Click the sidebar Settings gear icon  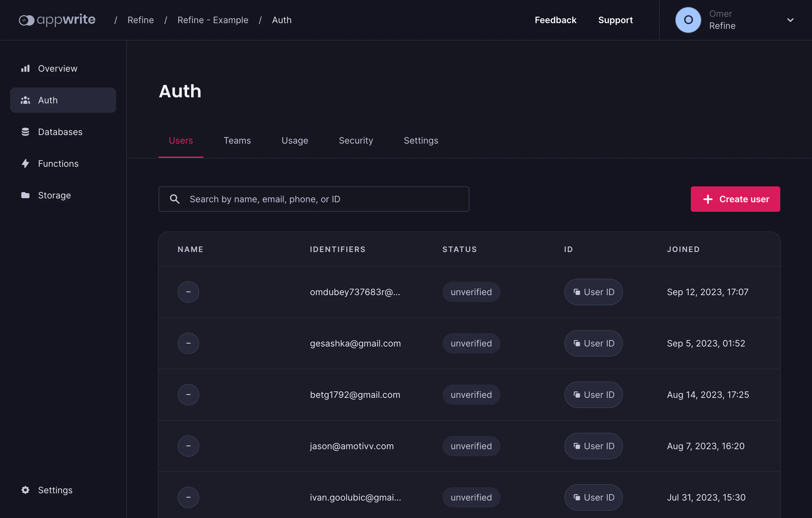[x=25, y=490]
